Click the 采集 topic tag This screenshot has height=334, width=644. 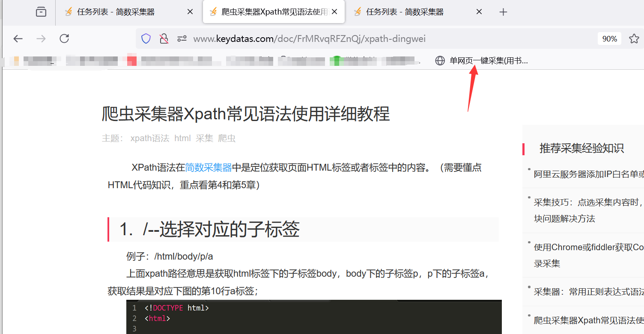pos(205,138)
